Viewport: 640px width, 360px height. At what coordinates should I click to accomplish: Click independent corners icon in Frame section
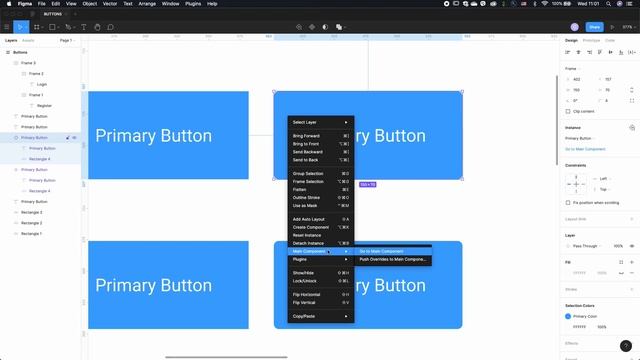632,100
